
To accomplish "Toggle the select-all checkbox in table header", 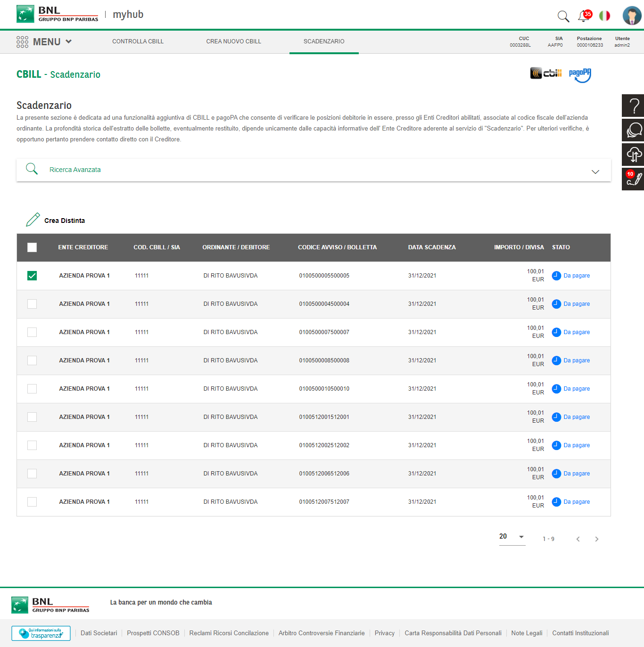I will point(32,247).
